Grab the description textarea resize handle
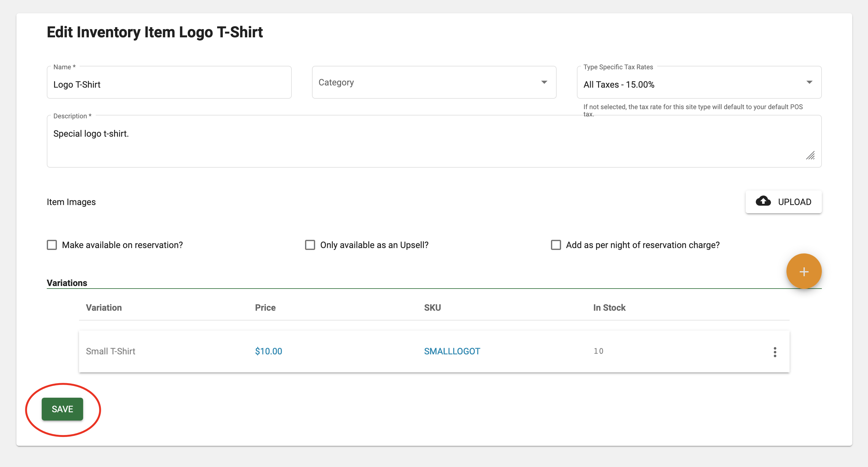Viewport: 868px width, 467px height. pos(810,156)
